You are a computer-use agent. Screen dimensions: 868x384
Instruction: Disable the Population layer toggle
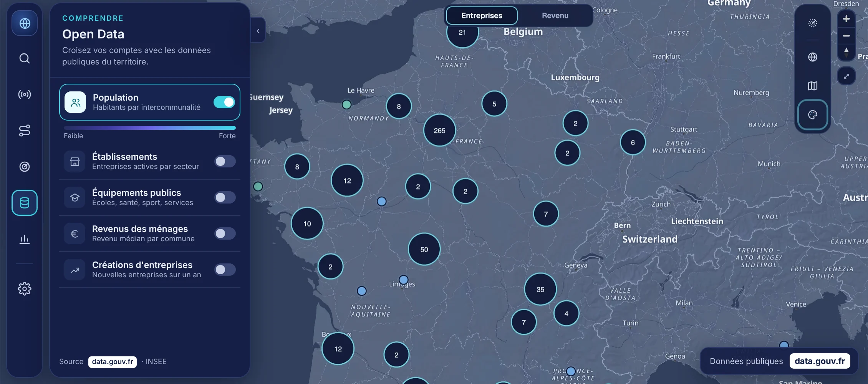pos(224,102)
